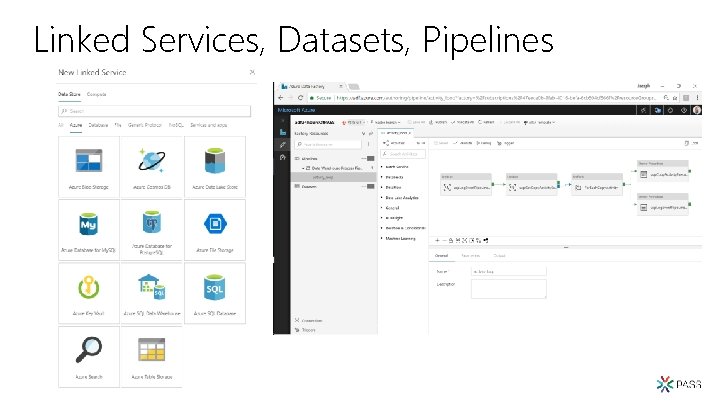This screenshot has height=405, width=720.
Task: Expand the Iteration & Conditionals group
Action: [x=405, y=228]
